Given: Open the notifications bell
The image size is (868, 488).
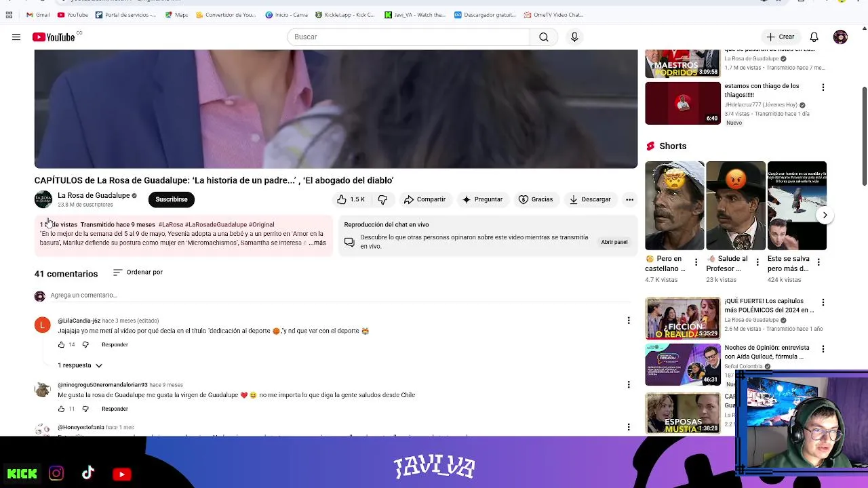Looking at the screenshot, I should pyautogui.click(x=814, y=37).
